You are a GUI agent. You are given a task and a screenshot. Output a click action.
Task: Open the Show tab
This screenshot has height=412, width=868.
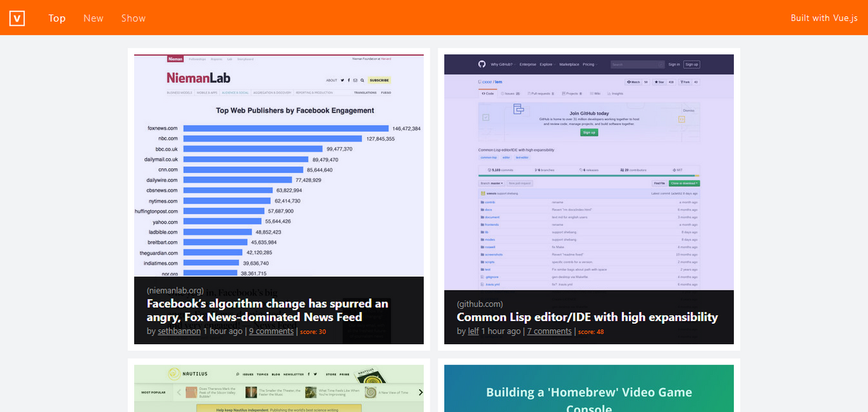click(134, 18)
